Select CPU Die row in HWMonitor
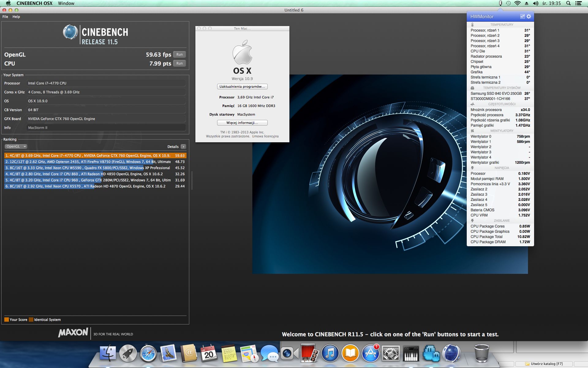The image size is (588, 368). 500,51
